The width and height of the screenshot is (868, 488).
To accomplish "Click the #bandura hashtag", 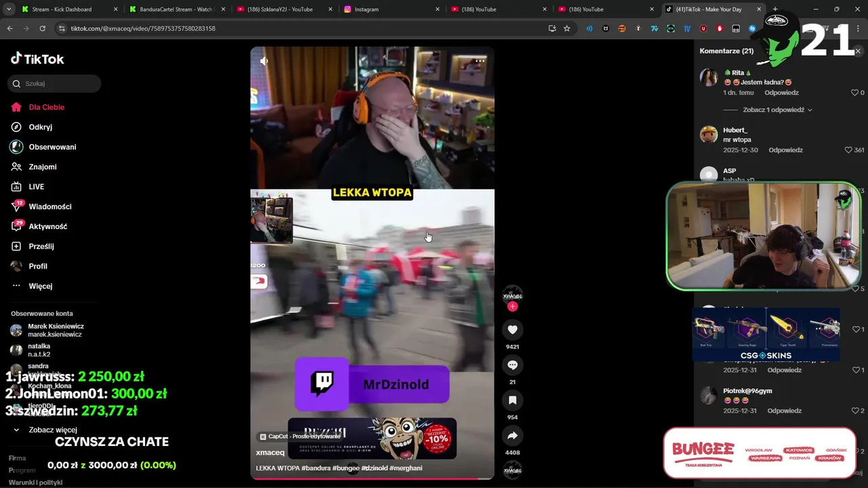I will click(x=316, y=468).
